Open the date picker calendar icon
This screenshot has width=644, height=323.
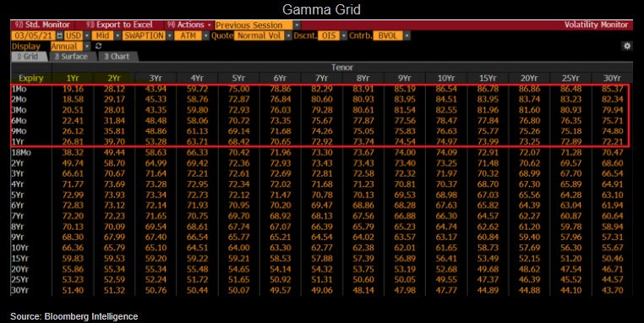(60, 36)
